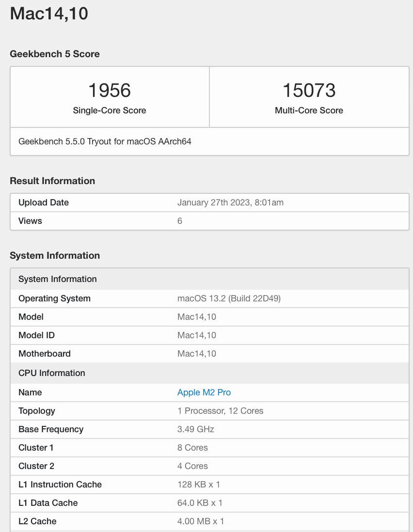Viewport: 413px width, 532px height.
Task: Click the Cluster 2 label
Action: click(x=36, y=466)
